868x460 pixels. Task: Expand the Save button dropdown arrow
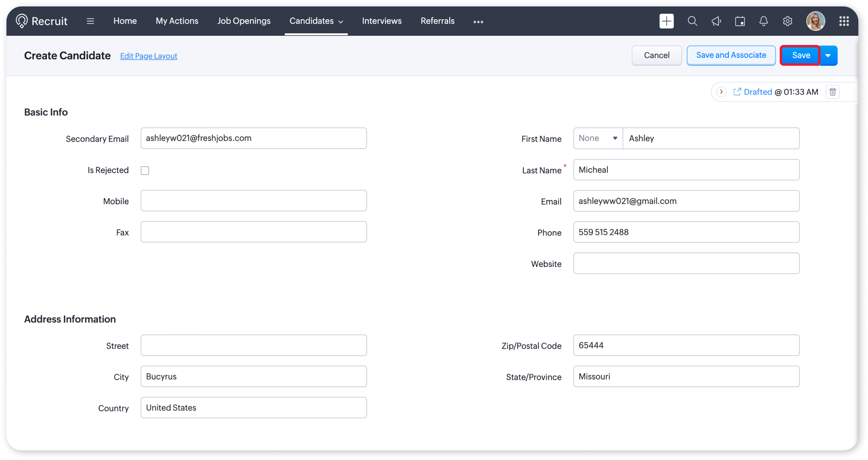[828, 55]
